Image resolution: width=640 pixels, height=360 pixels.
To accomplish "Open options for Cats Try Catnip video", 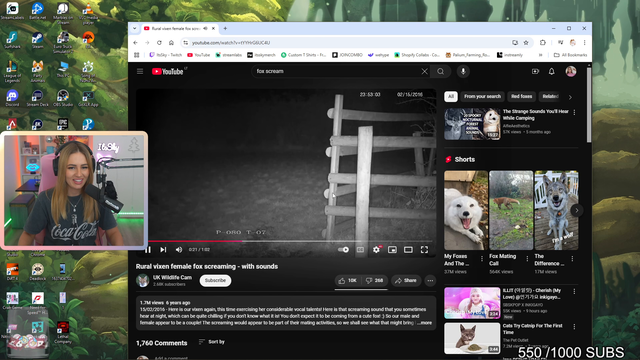I will (x=574, y=327).
